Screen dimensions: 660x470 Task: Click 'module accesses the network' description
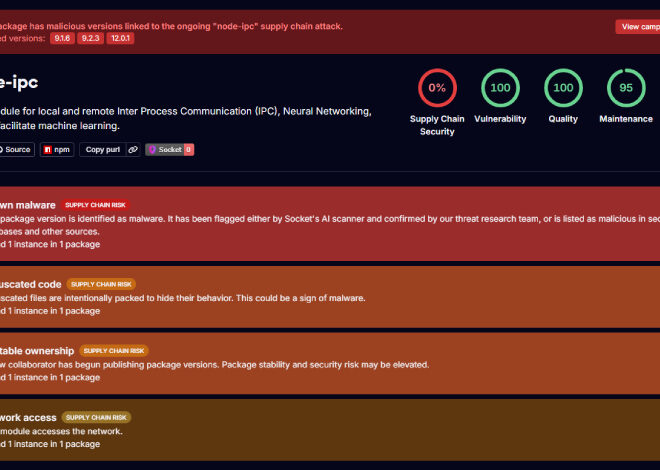coord(61,431)
